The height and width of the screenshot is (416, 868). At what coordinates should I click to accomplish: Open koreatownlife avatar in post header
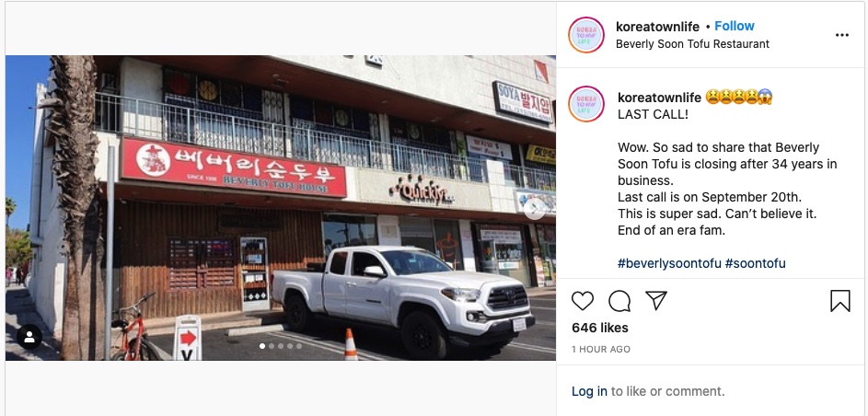click(x=586, y=35)
